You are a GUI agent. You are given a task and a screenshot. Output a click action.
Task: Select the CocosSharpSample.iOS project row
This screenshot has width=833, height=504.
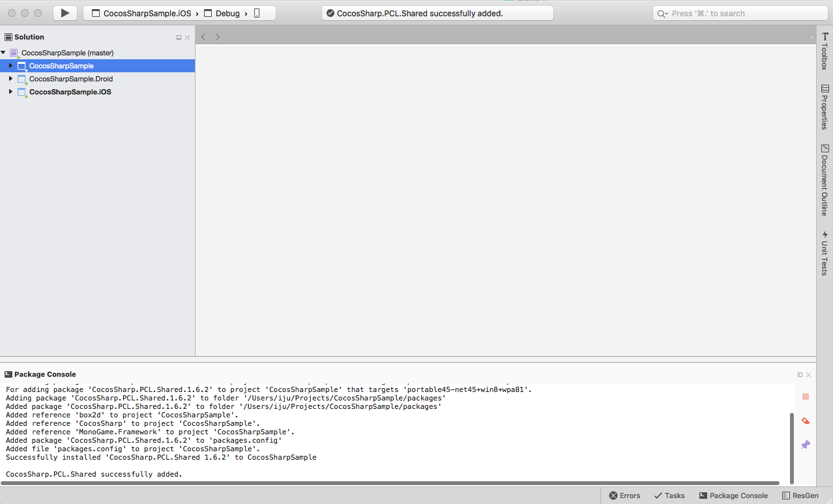97,92
